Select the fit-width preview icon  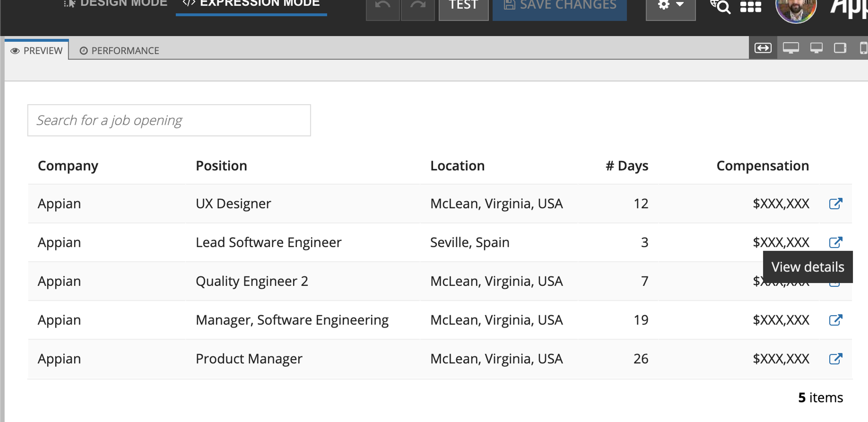pyautogui.click(x=763, y=48)
